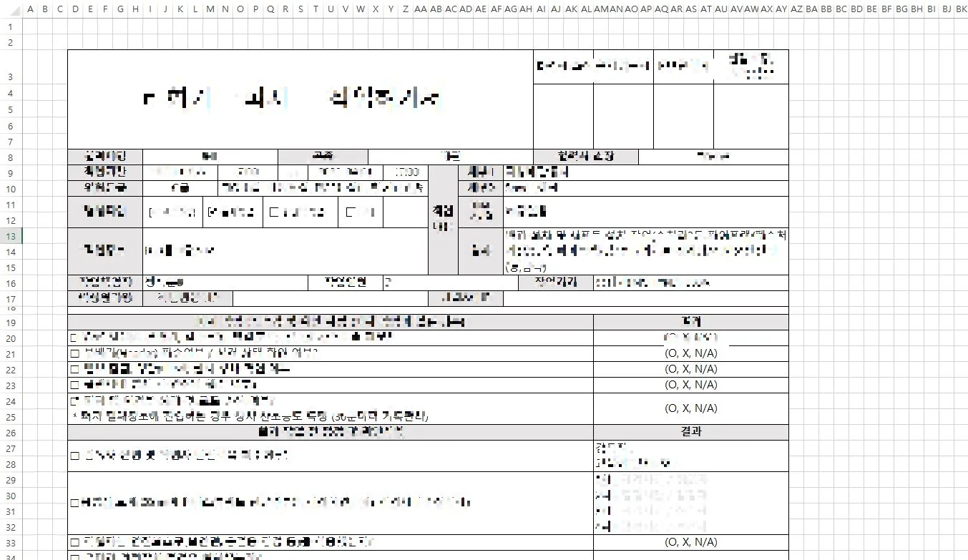Tick the checkbox starting row 24
Image resolution: width=968 pixels, height=560 pixels.
[x=74, y=401]
